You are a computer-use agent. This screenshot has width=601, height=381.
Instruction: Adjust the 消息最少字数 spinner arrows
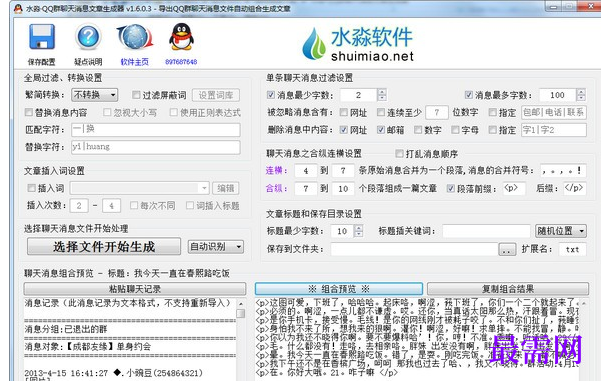(382, 95)
